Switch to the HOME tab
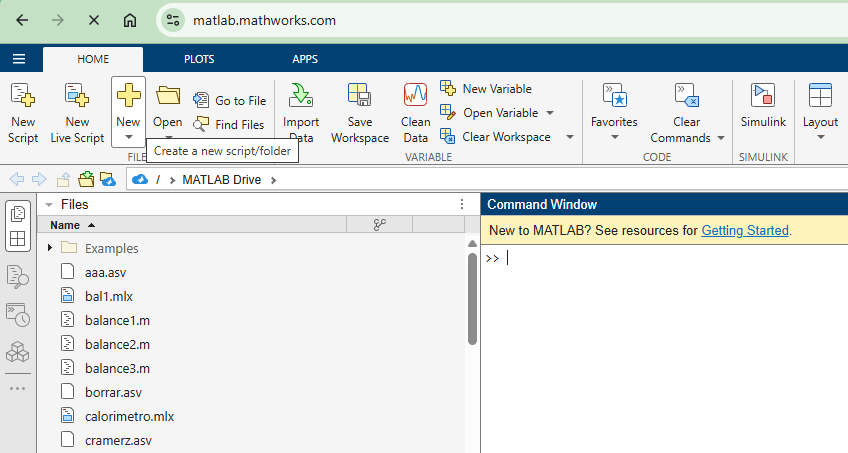 [x=93, y=59]
